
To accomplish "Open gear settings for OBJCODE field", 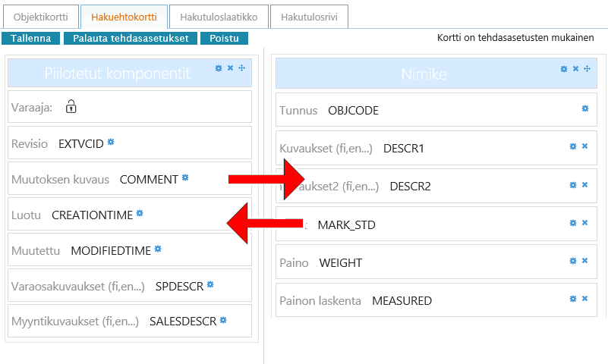I will tap(584, 109).
